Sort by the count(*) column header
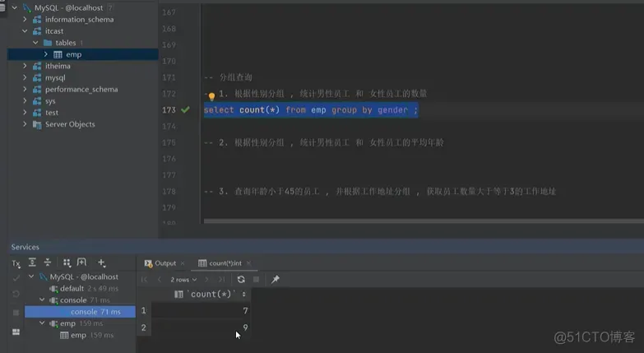This screenshot has width=644, height=353. tap(211, 295)
